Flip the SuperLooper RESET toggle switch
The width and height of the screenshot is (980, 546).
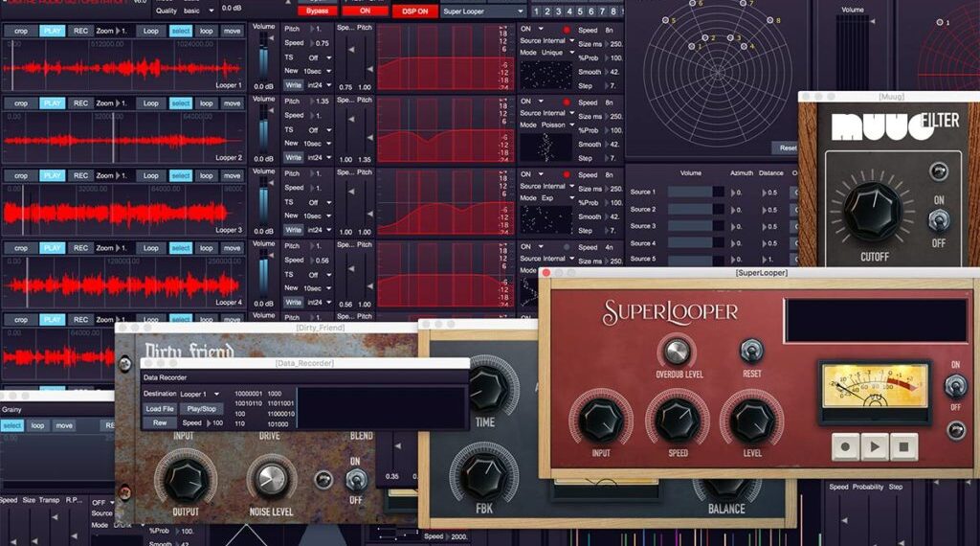pos(752,351)
